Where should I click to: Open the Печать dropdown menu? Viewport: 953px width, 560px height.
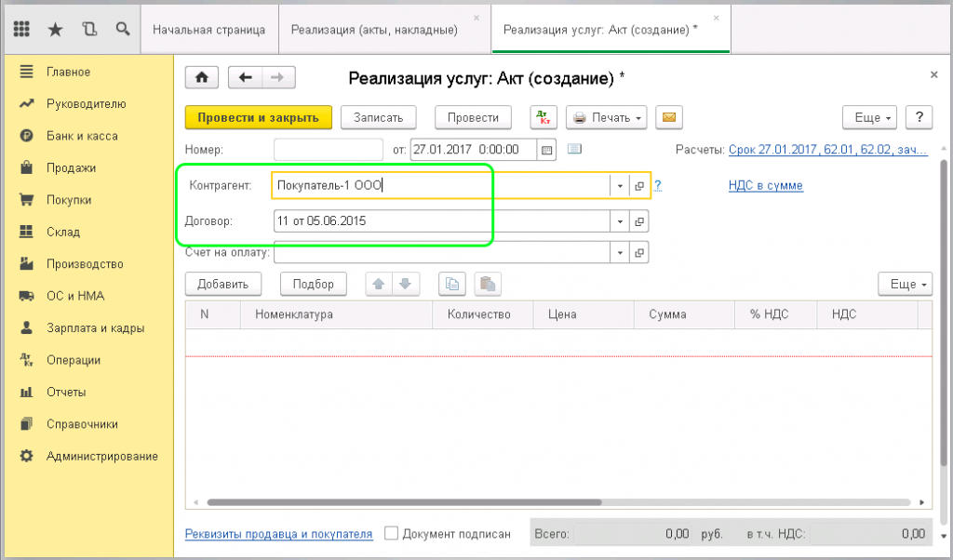607,118
